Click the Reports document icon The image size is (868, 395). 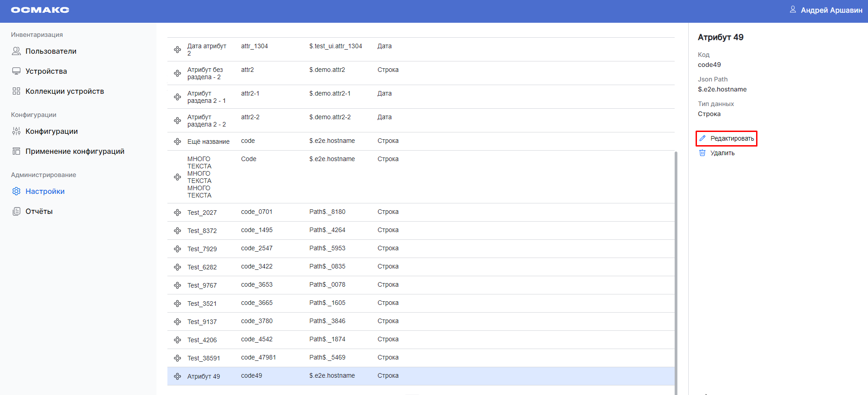coord(16,211)
